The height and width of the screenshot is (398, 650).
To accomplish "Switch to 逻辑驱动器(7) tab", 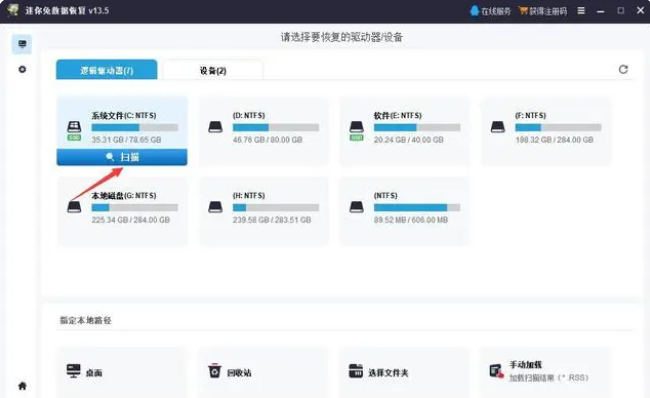I will click(x=107, y=70).
